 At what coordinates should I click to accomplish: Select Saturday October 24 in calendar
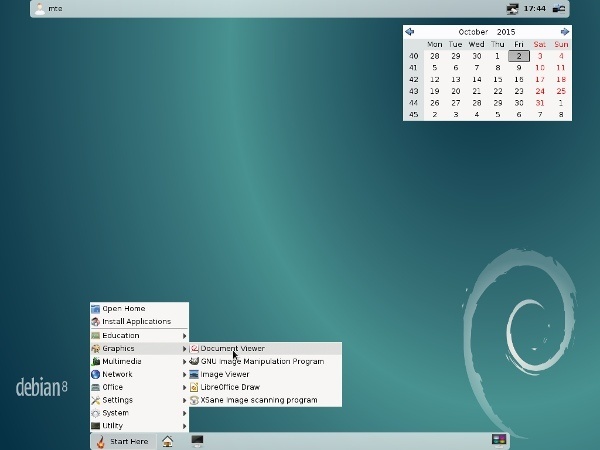[540, 91]
